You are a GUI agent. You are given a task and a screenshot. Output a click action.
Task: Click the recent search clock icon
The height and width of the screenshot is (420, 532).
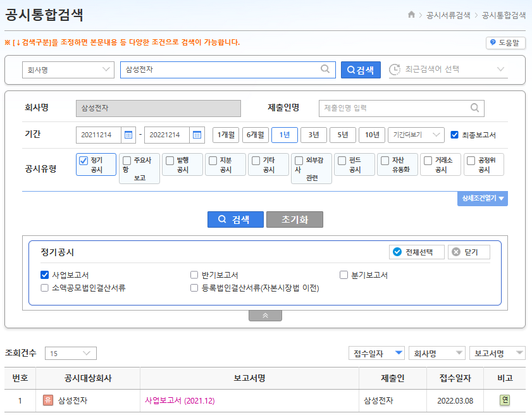(x=395, y=70)
